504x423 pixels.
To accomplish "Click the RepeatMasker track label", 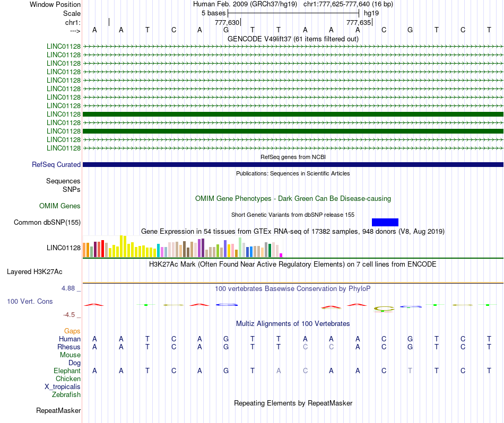I will (58, 410).
